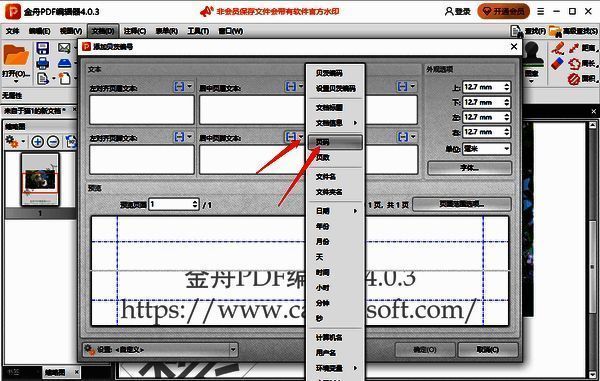
Task: Click the left-aligned header text box
Action: click(142, 110)
